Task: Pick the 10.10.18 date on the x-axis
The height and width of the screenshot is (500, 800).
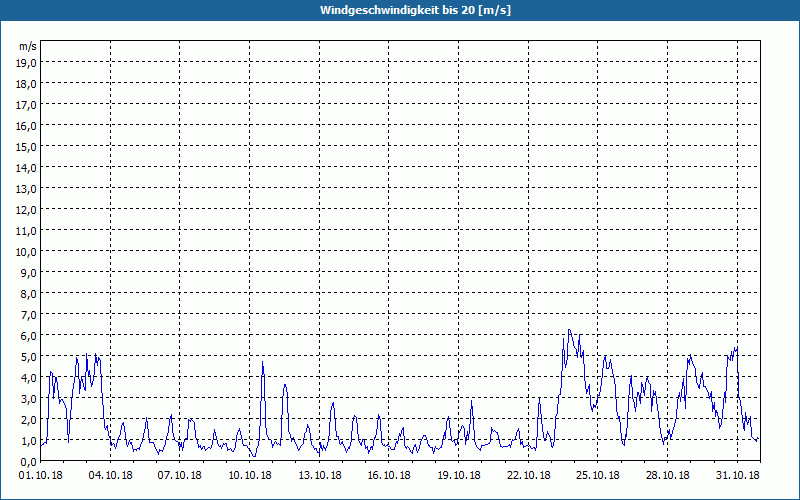Action: [x=250, y=475]
